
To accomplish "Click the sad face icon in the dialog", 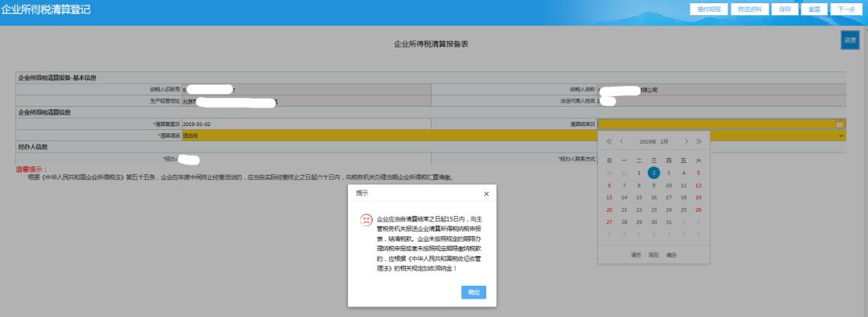I will coord(366,220).
